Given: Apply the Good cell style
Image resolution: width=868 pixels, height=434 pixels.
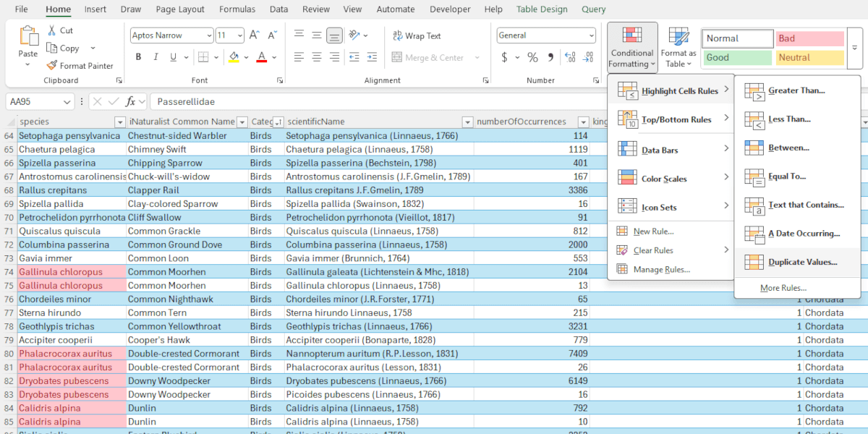Looking at the screenshot, I should [737, 57].
